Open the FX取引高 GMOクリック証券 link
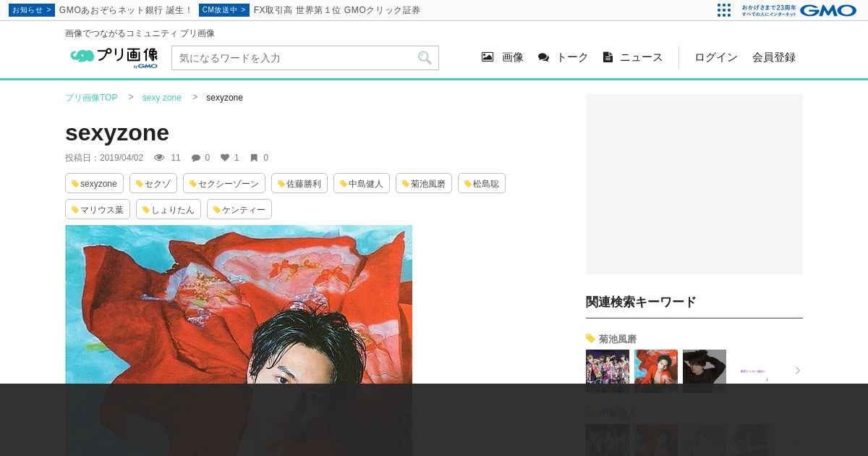 pos(337,10)
